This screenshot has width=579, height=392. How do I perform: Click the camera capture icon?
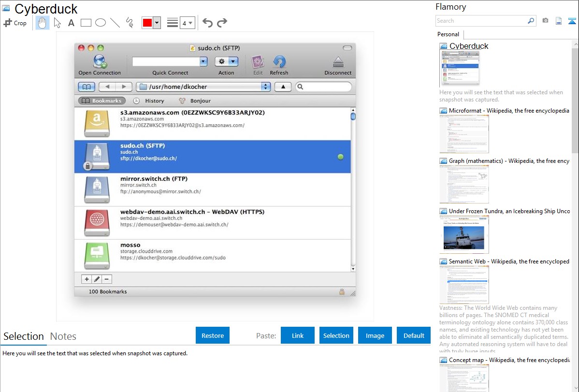(545, 21)
